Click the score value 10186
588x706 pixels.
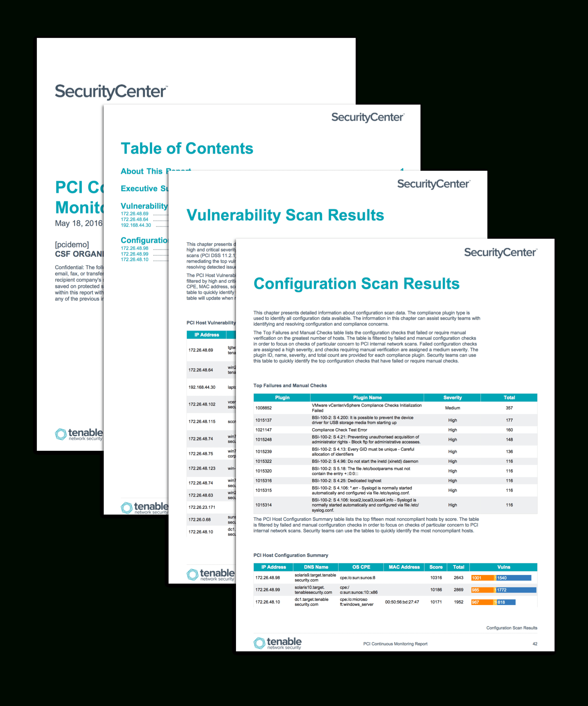click(x=436, y=590)
